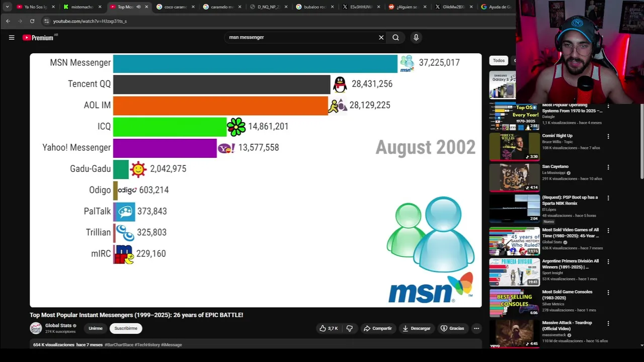Viewport: 644px width, 362px height.
Task: Open options menu for 'San Cayetano'
Action: pos(608,167)
